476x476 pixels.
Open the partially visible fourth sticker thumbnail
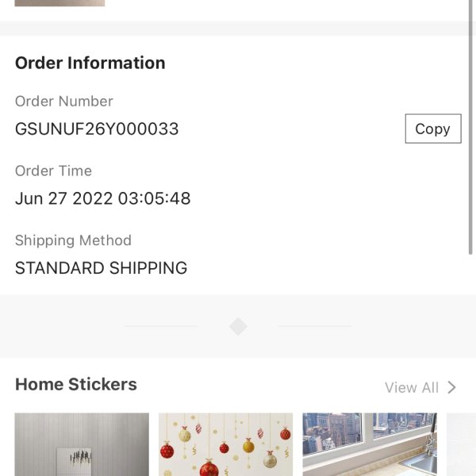tap(461, 444)
